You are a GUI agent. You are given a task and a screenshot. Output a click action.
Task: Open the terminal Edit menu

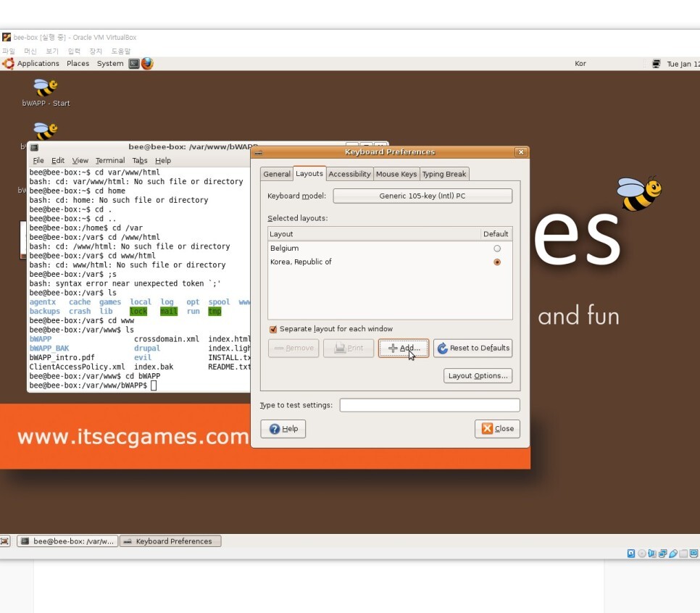[58, 160]
